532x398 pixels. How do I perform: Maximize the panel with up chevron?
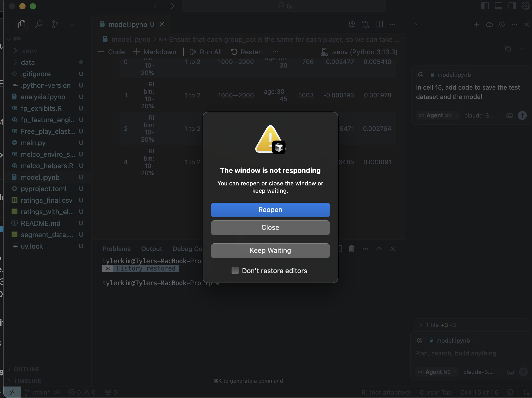[x=379, y=249]
